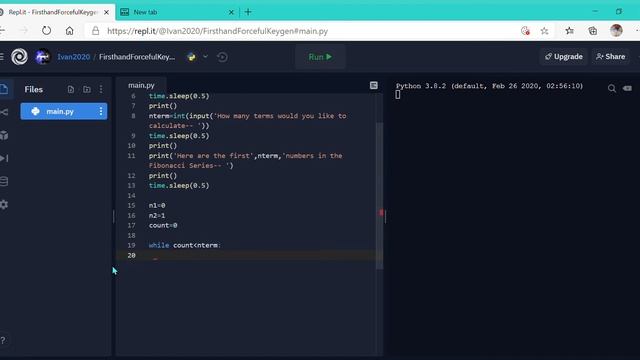Open the user avatar next to Ivan2020
The height and width of the screenshot is (360, 640).
(x=42, y=57)
